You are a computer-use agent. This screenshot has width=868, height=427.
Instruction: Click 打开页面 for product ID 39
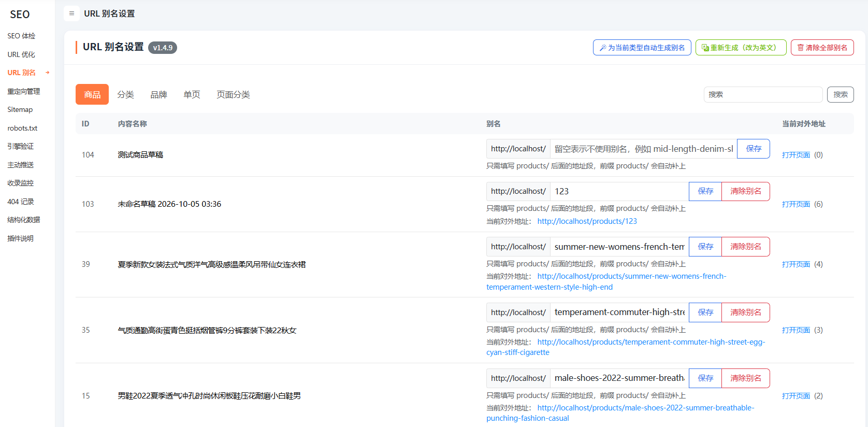pyautogui.click(x=796, y=264)
